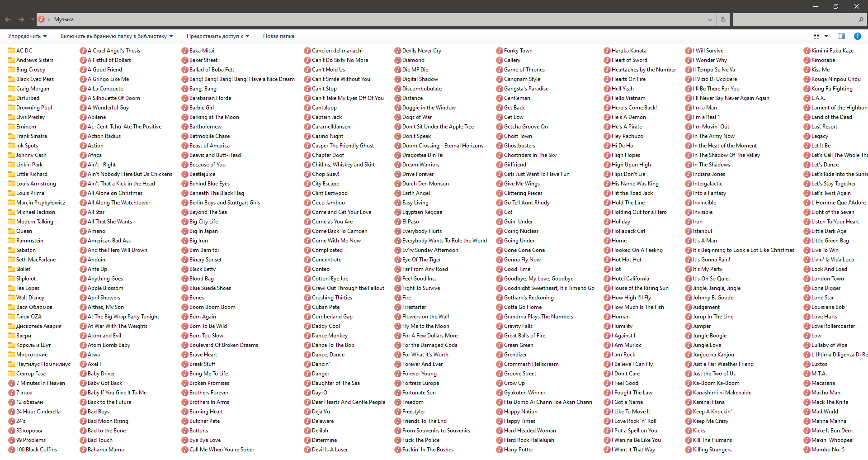Select the file A Cruel Angel's Thesis
The width and height of the screenshot is (868, 460).
coord(110,51)
